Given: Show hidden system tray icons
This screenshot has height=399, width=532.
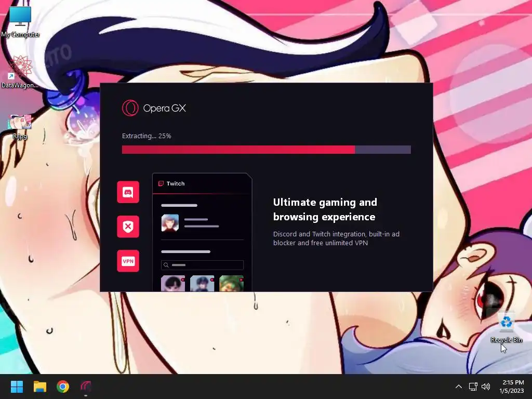Looking at the screenshot, I should point(459,387).
